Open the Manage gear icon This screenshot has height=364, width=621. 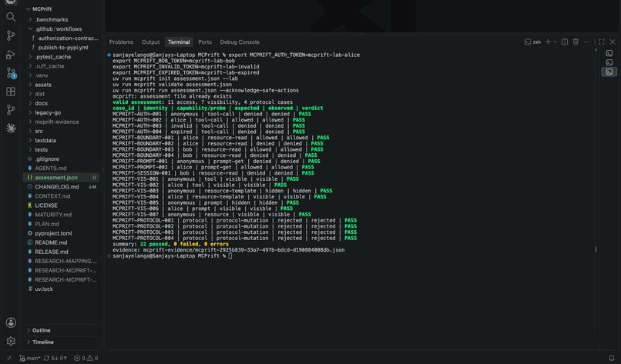click(x=11, y=341)
